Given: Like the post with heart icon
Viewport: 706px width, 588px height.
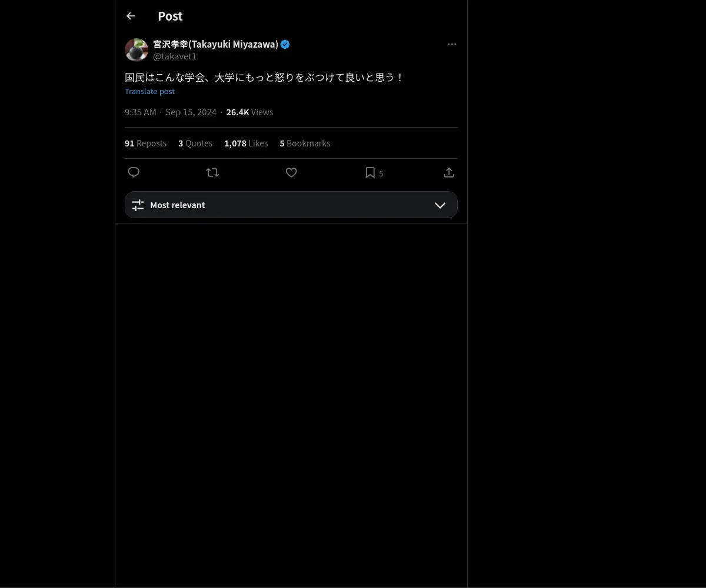Looking at the screenshot, I should 291,172.
